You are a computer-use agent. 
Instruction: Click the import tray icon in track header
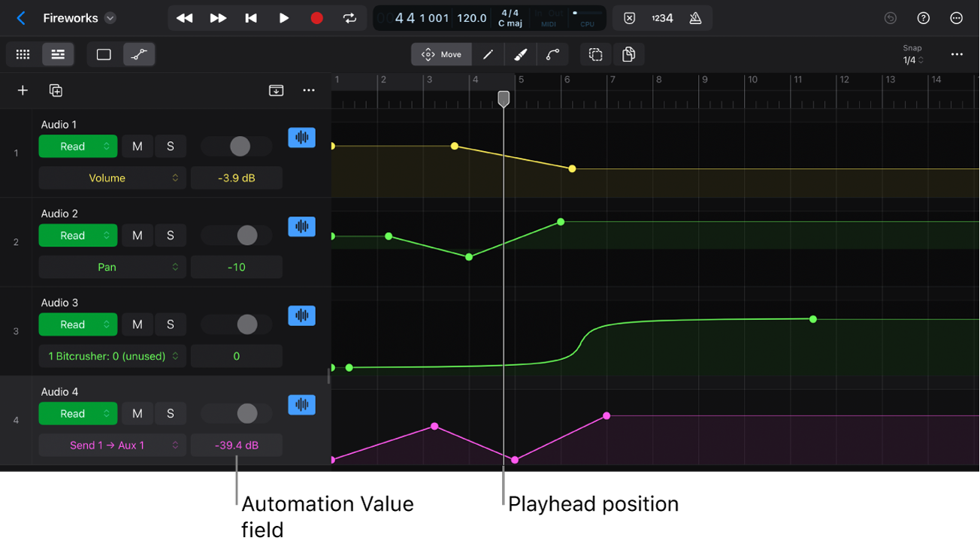(276, 90)
